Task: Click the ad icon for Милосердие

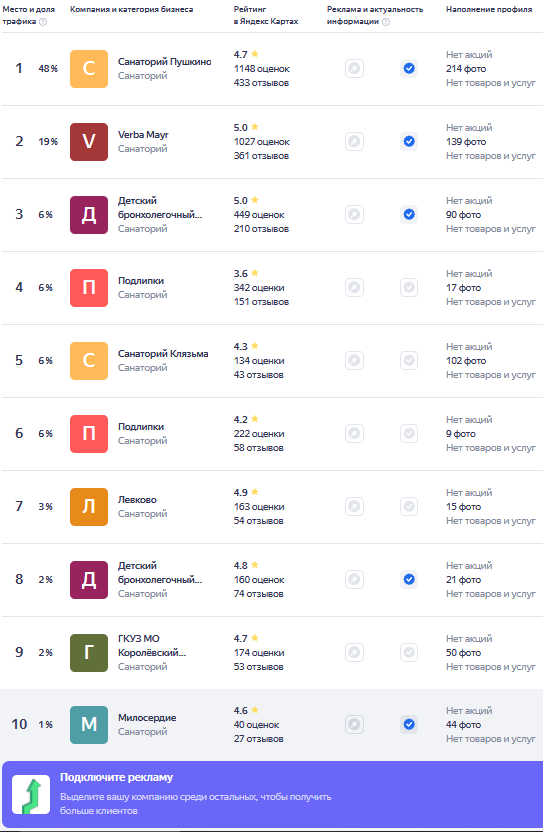Action: pyautogui.click(x=354, y=724)
